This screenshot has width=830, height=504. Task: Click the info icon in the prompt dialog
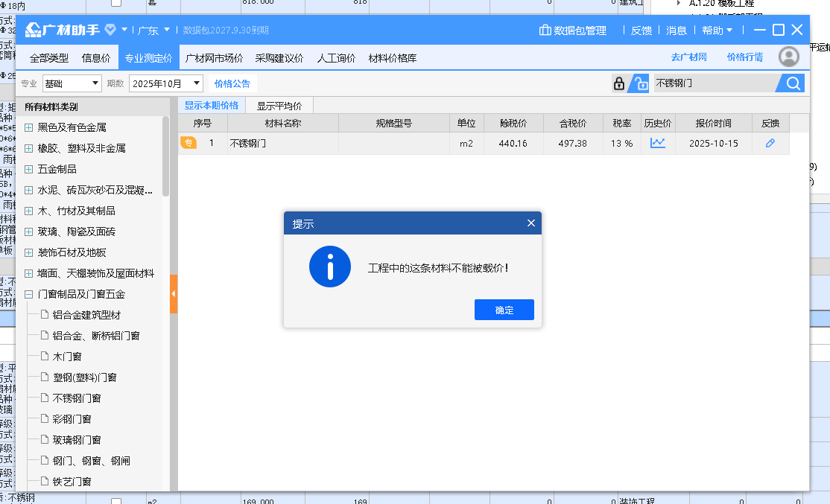[329, 266]
